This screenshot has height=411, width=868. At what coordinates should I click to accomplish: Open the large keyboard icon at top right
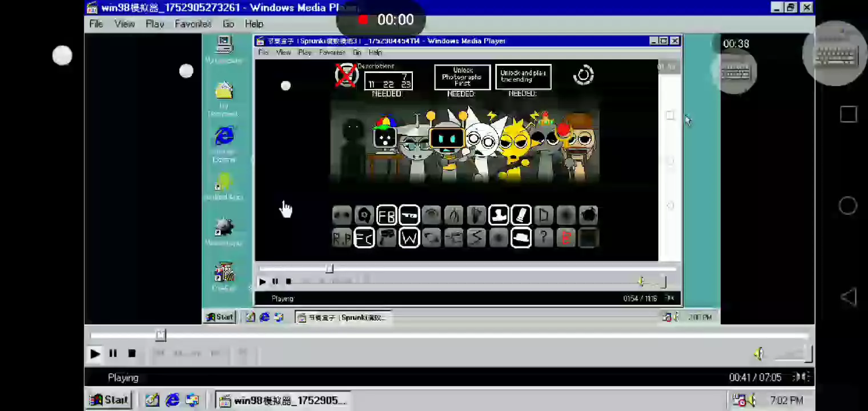[835, 54]
